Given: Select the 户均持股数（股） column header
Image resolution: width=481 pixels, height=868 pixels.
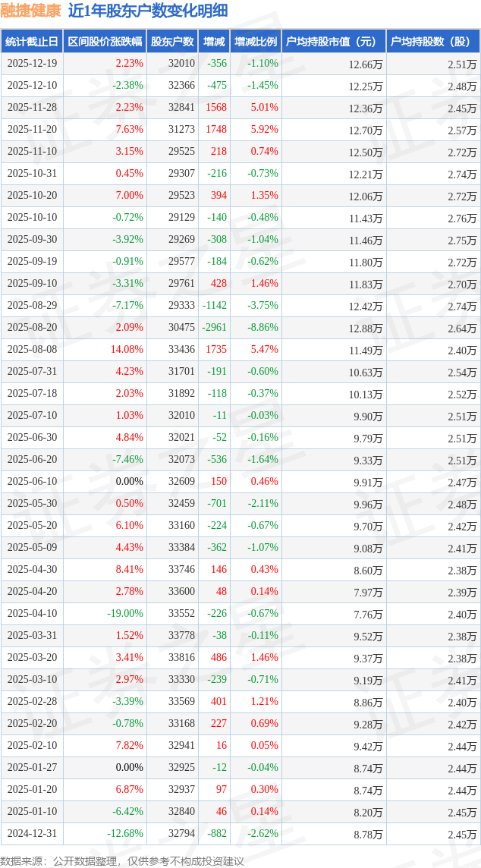Looking at the screenshot, I should tap(432, 42).
